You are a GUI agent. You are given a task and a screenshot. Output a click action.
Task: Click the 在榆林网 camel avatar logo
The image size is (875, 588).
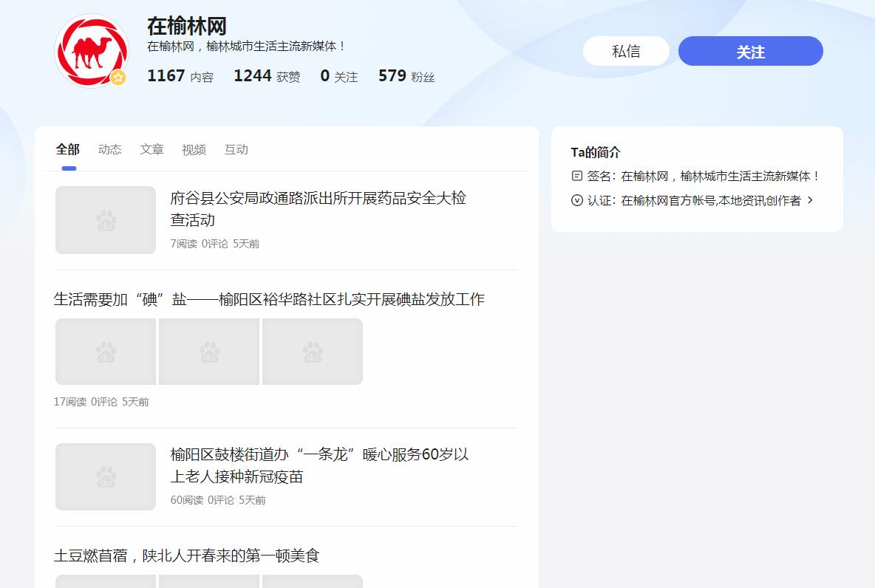point(92,51)
